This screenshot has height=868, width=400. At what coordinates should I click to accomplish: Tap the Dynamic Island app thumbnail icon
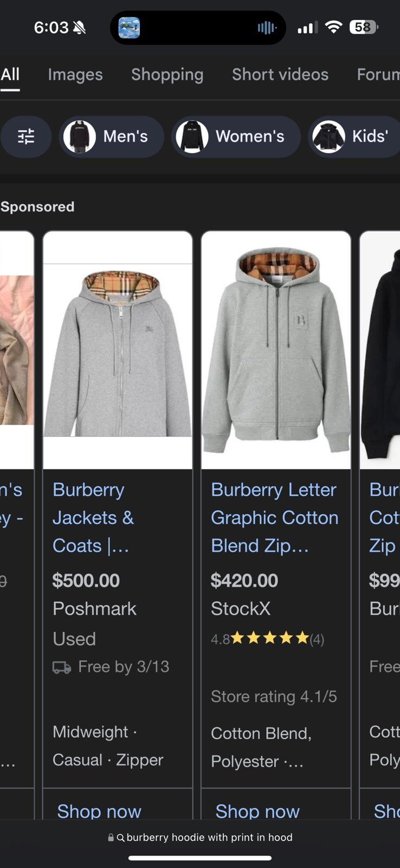129,28
